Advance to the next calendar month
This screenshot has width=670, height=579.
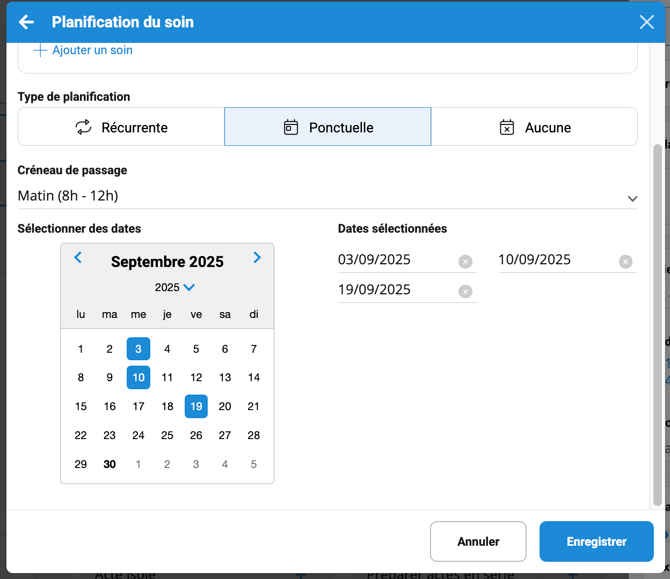[257, 258]
